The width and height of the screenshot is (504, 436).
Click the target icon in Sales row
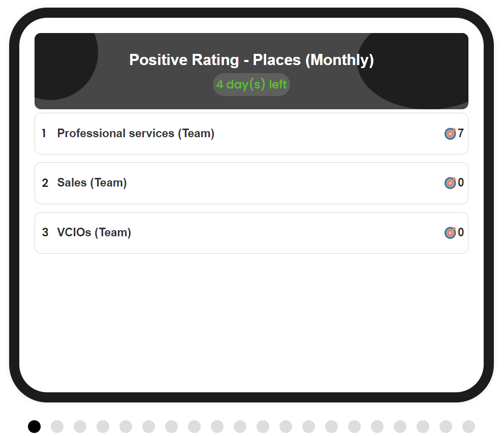coord(450,183)
